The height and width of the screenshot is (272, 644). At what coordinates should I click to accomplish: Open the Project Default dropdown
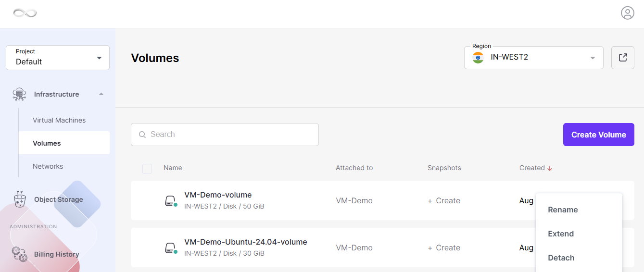pos(58,58)
